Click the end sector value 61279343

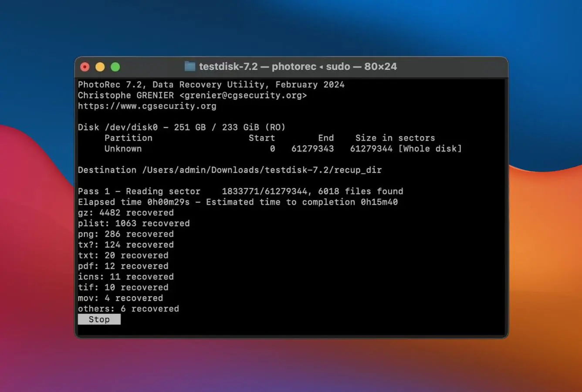313,149
